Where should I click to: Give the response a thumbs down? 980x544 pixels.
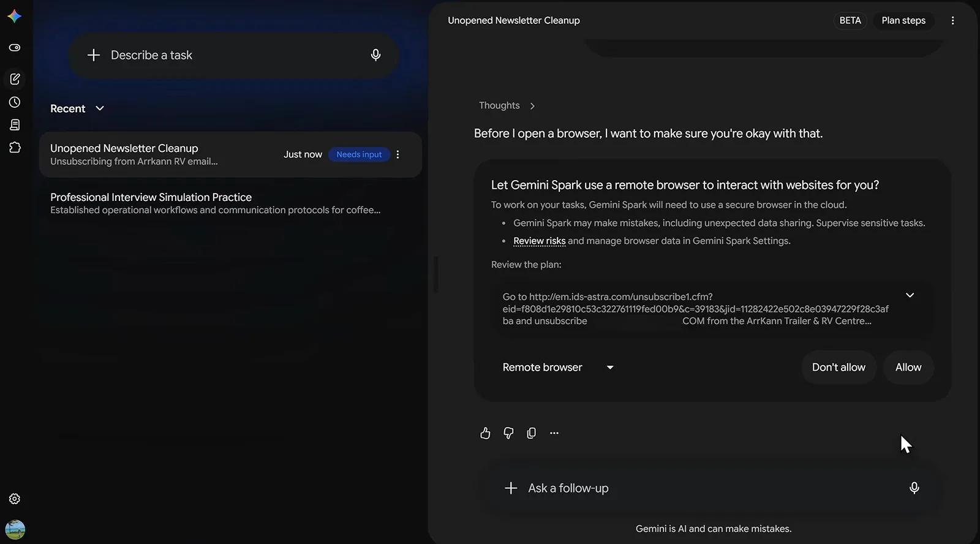508,433
